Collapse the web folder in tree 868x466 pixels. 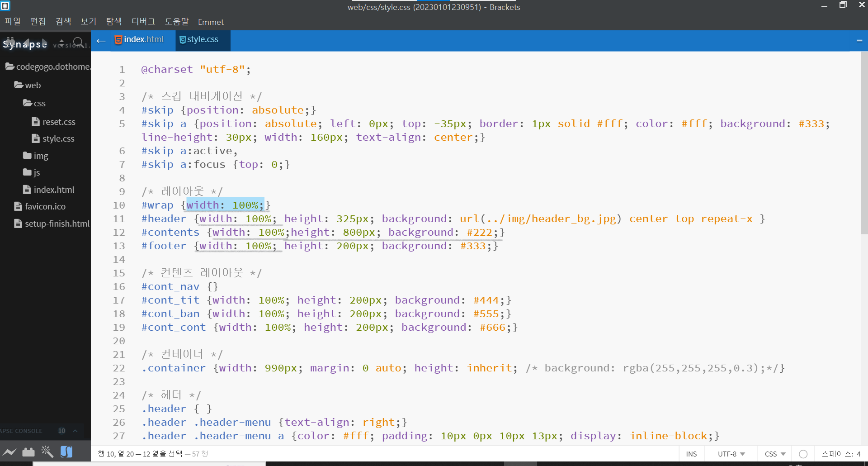coord(27,85)
